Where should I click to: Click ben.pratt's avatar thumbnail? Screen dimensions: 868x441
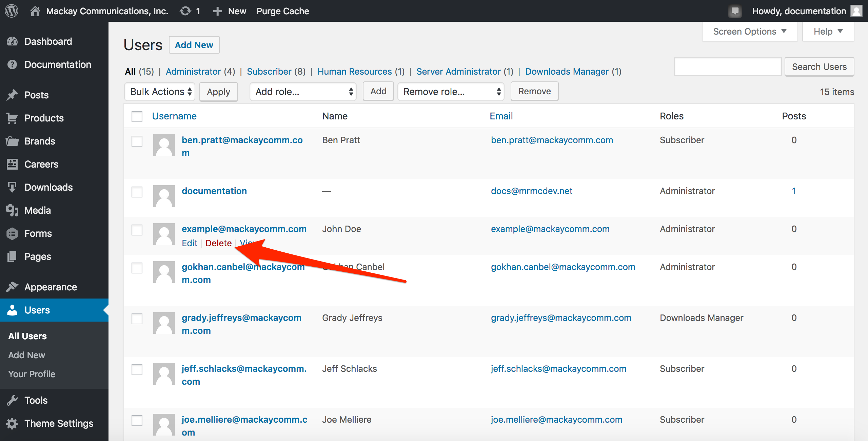click(x=164, y=145)
